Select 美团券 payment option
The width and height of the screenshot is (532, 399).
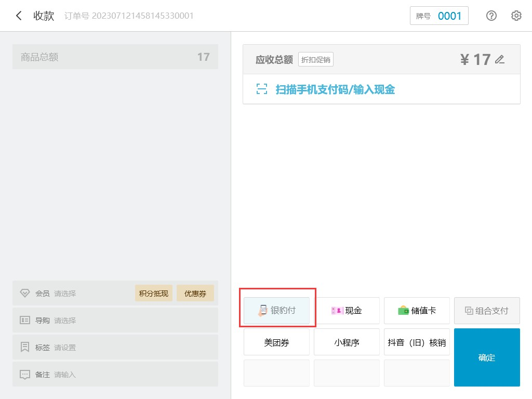[x=276, y=342]
